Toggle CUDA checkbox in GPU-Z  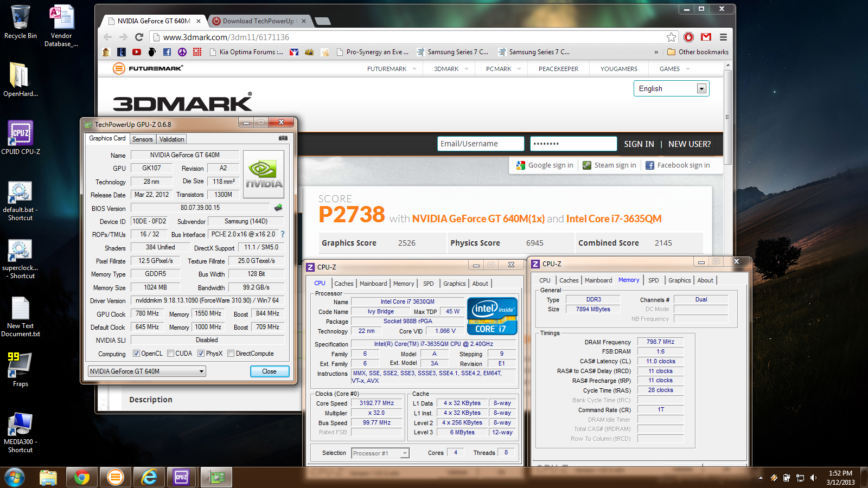coord(171,354)
